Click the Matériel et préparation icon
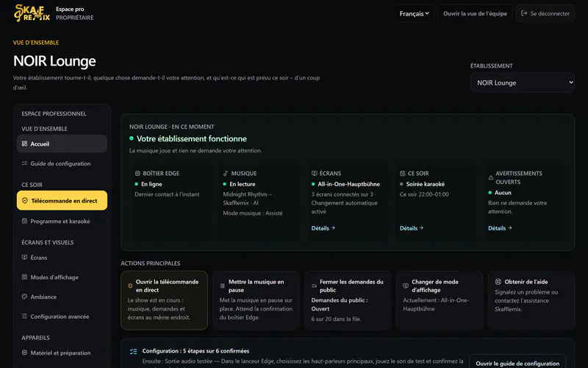Viewport: 588px width, 368px height. click(24, 353)
